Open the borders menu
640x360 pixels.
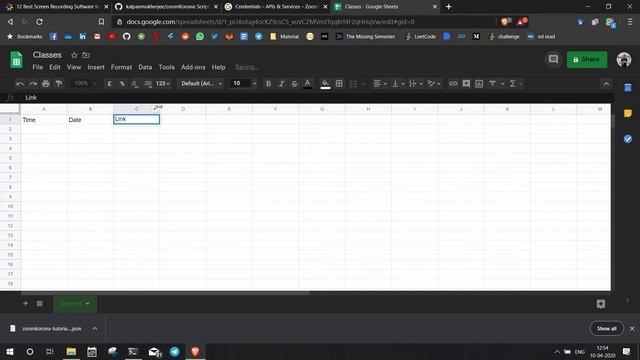click(x=339, y=84)
